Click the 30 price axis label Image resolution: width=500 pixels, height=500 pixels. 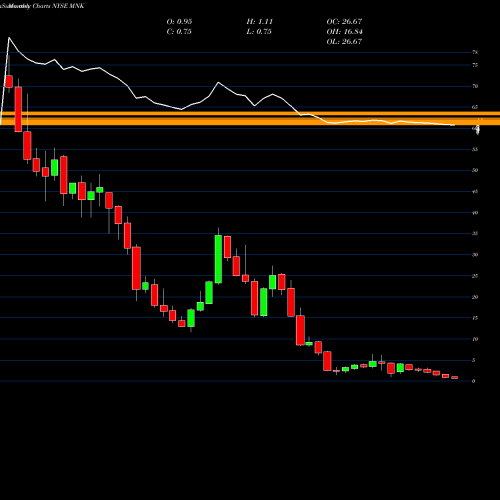coord(475,255)
